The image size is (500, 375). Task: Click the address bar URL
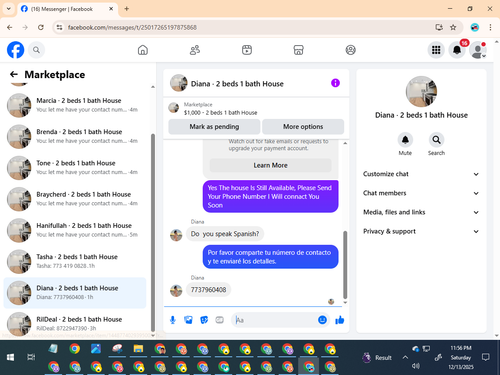tap(132, 27)
